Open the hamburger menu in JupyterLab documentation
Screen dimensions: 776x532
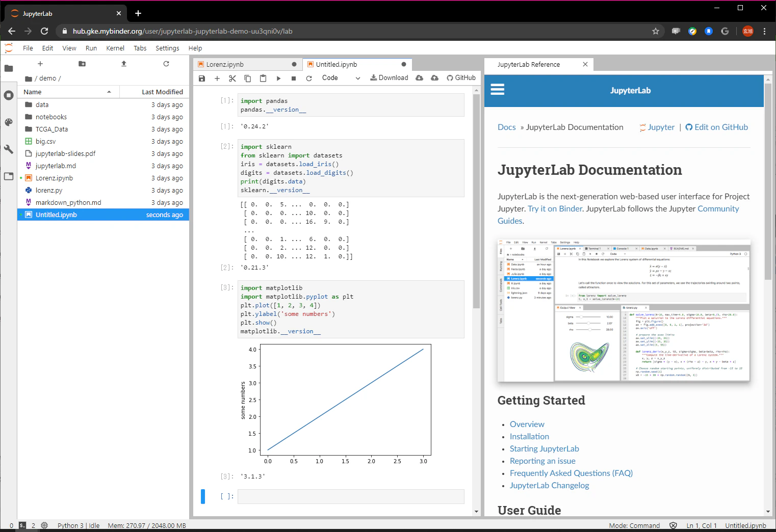497,90
